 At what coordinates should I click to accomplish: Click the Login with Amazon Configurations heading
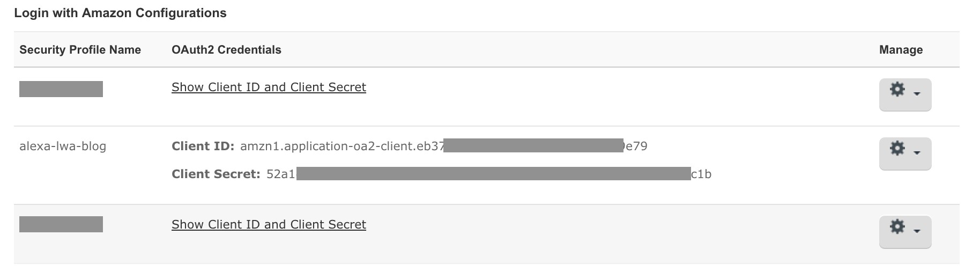pyautogui.click(x=120, y=13)
